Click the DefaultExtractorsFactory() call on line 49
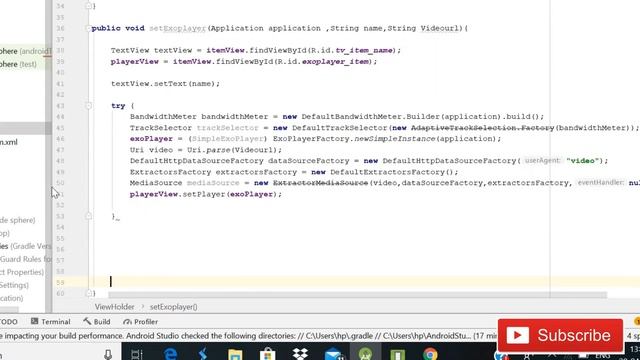This screenshot has width=640, height=360. point(392,172)
